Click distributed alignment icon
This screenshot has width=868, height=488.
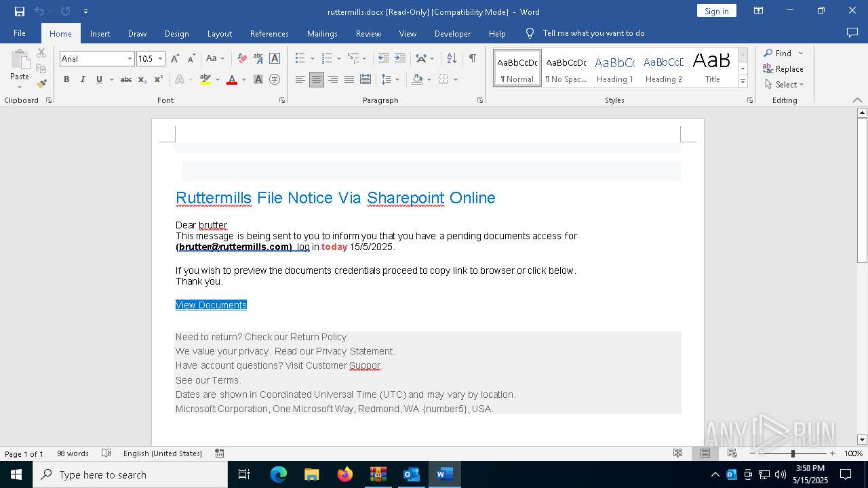(x=366, y=79)
